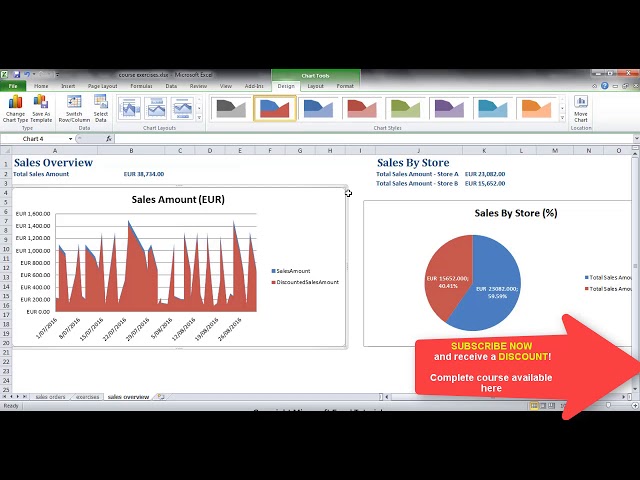The height and width of the screenshot is (480, 640).
Task: Click the Save icon in quick access toolbar
Action: pos(17,74)
